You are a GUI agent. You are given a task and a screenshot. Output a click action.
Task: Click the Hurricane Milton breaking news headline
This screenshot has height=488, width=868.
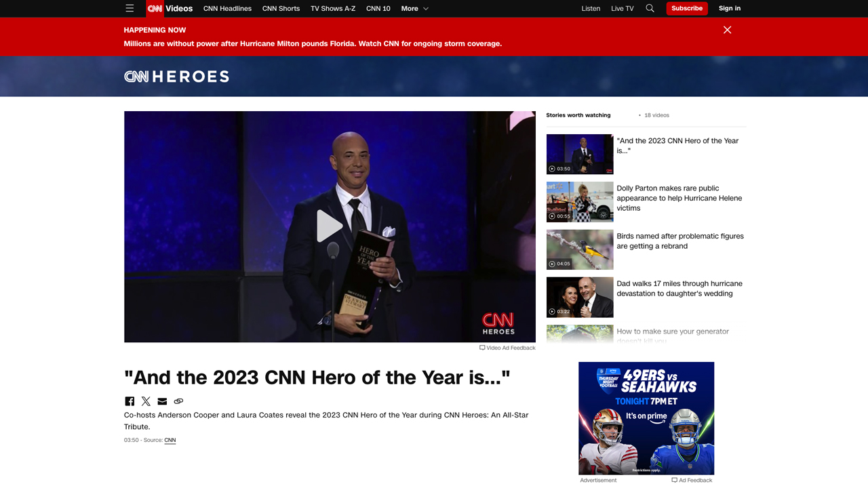pyautogui.click(x=313, y=43)
